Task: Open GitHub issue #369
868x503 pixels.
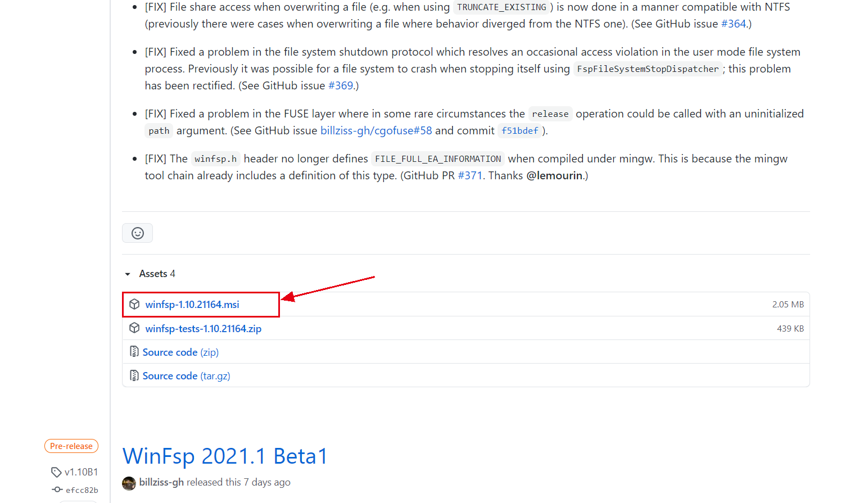Action: 341,85
